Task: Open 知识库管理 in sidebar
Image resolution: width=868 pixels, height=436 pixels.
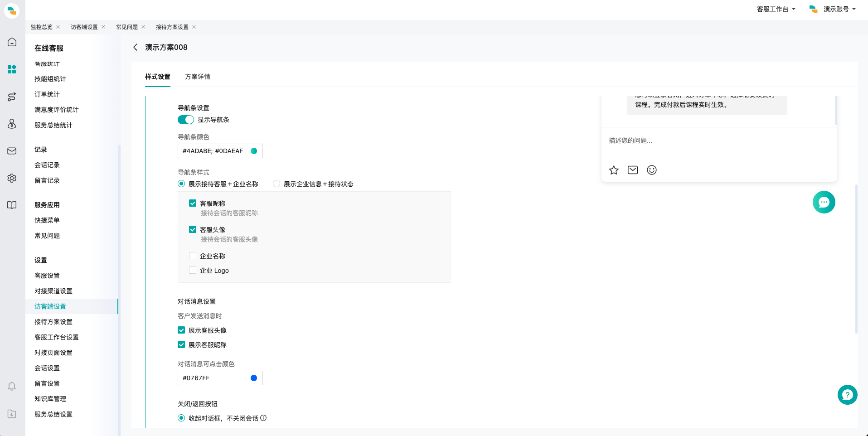Action: (50, 399)
